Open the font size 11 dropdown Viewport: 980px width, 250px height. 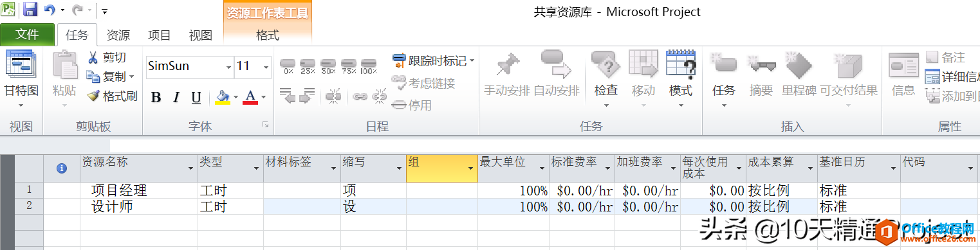click(266, 67)
